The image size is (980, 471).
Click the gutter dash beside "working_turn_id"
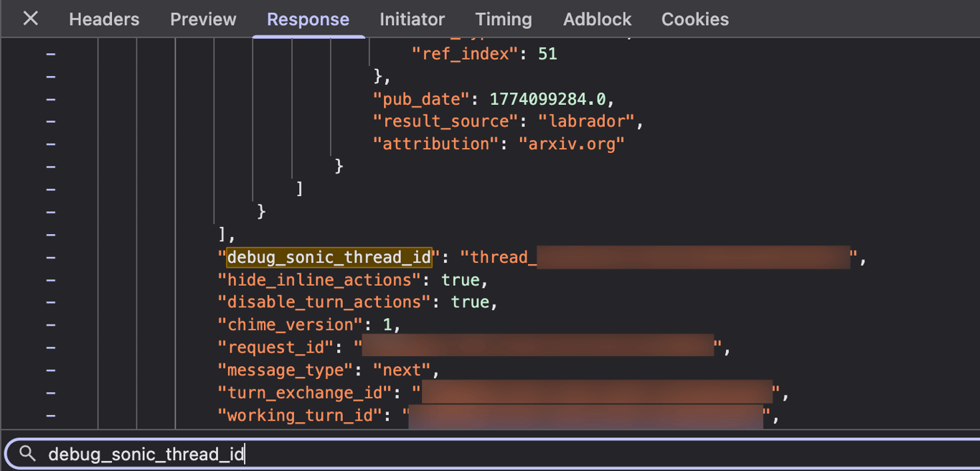pyautogui.click(x=51, y=416)
